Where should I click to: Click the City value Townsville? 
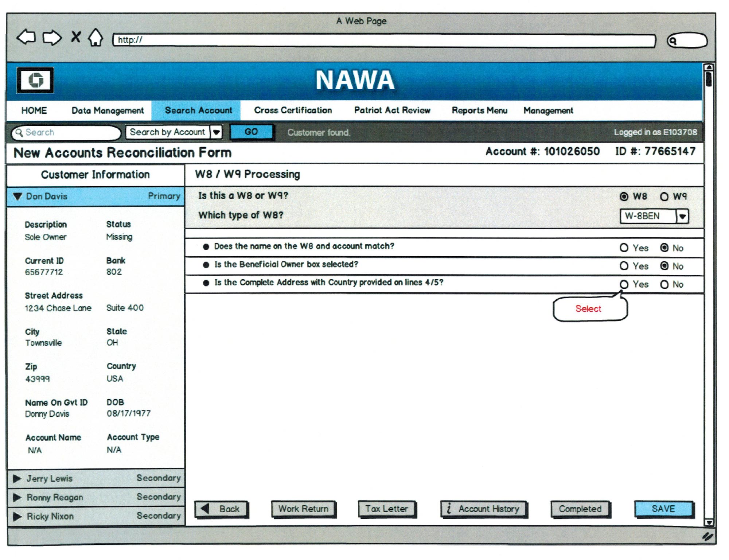pos(43,343)
